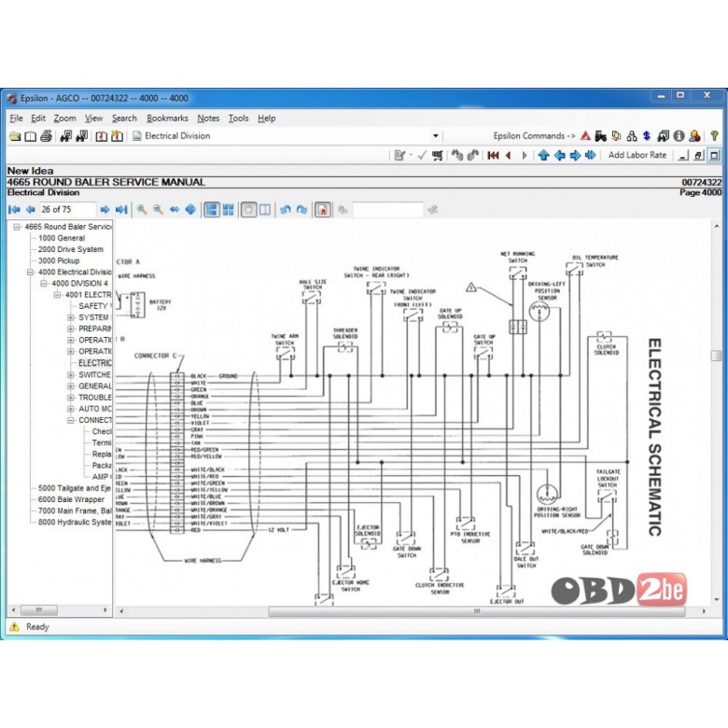
Task: Click the yellow key help icon
Action: 715,136
